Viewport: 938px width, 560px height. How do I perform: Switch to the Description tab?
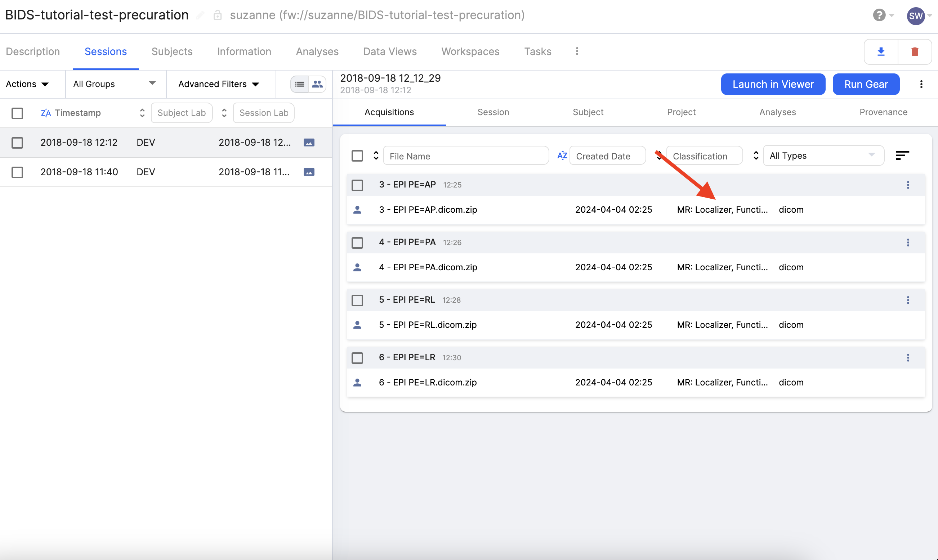[33, 51]
